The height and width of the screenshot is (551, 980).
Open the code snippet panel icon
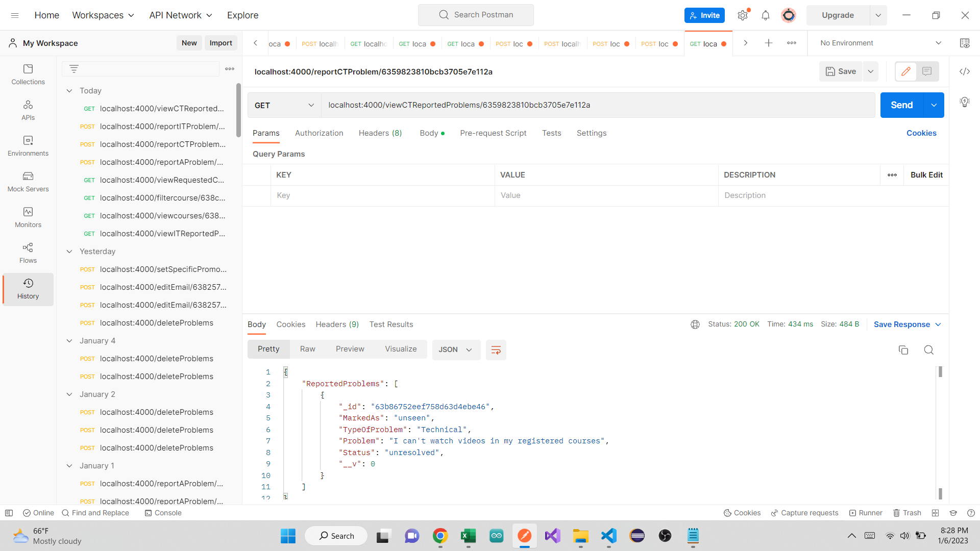pyautogui.click(x=964, y=71)
